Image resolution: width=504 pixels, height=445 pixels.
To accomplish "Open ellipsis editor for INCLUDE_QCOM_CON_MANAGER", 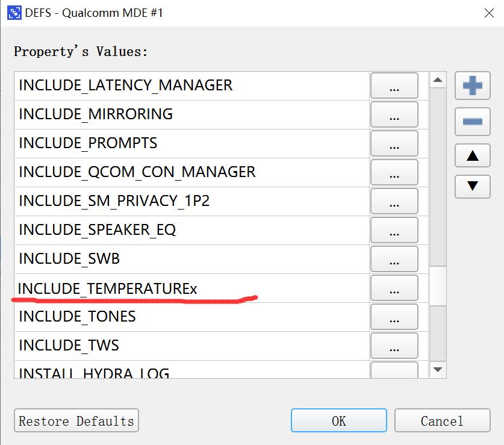I will pyautogui.click(x=394, y=172).
